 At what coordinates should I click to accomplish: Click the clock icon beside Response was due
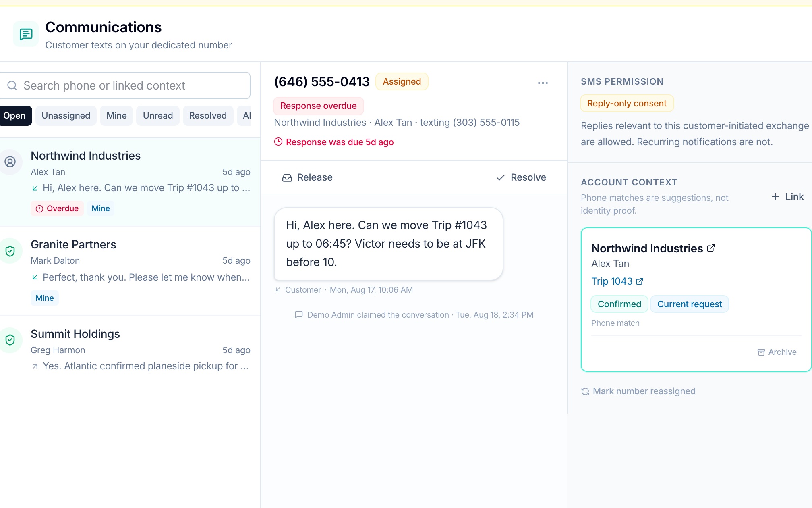point(278,142)
